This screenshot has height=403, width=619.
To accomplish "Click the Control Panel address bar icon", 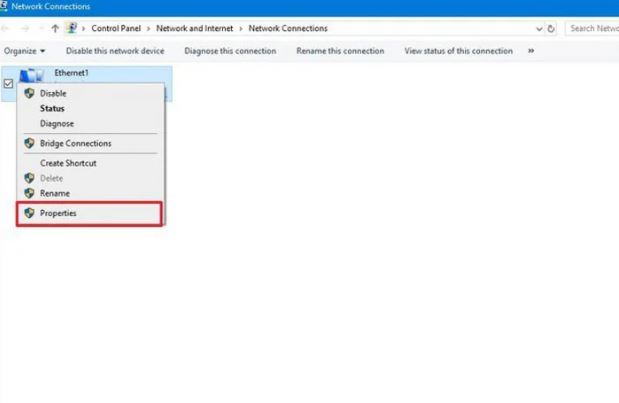I will tap(71, 28).
